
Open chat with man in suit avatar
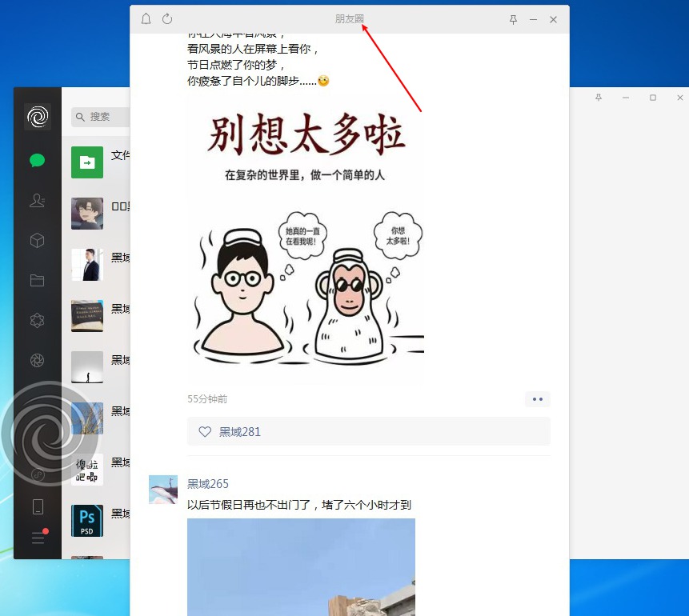point(87,265)
